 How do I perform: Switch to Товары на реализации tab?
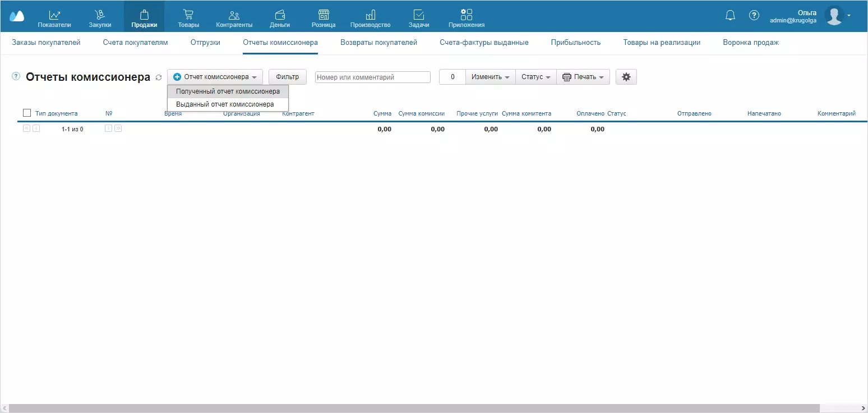(662, 43)
